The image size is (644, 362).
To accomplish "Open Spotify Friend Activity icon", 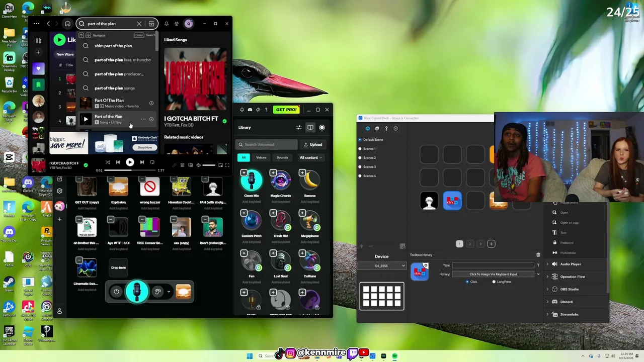I will point(177,24).
